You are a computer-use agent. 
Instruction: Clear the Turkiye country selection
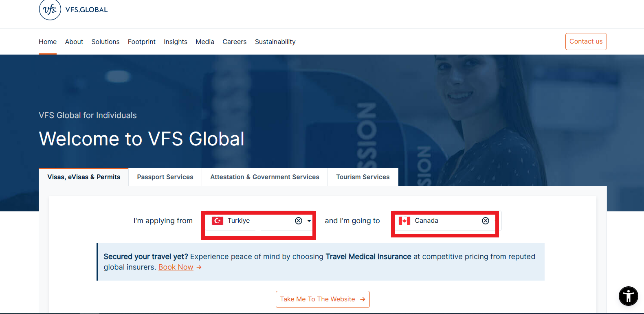[299, 221]
